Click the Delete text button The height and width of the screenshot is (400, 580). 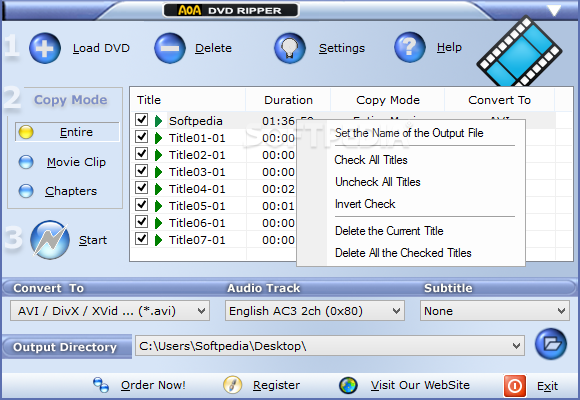[x=213, y=48]
